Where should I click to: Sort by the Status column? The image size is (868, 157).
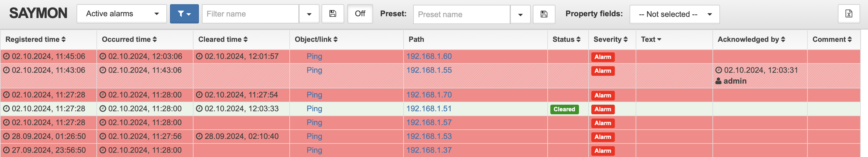(566, 39)
